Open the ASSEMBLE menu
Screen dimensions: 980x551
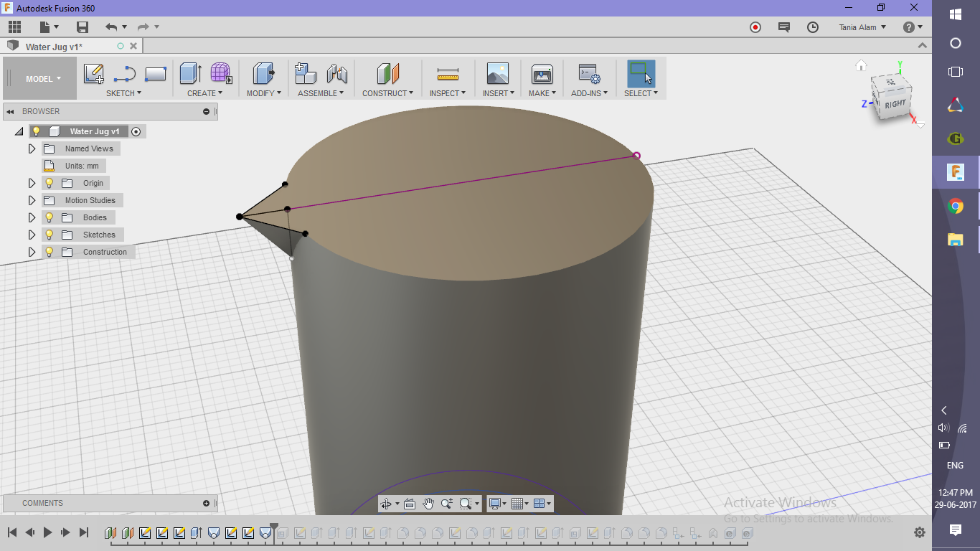coord(321,93)
